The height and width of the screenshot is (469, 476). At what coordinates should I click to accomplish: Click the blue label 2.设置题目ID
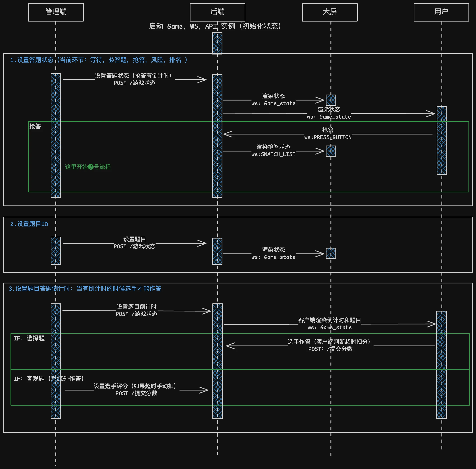29,224
